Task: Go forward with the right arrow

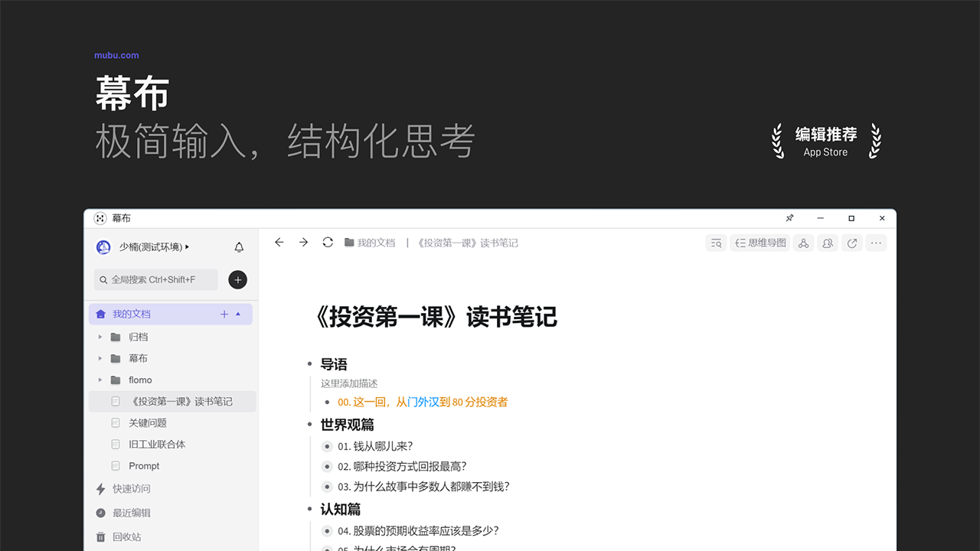Action: (x=303, y=243)
